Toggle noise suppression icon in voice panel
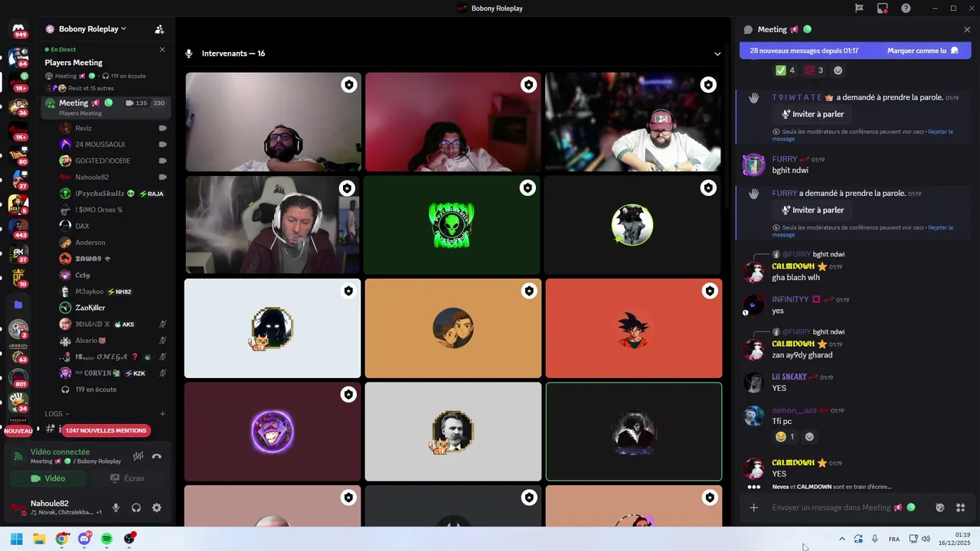Screen dimensions: 980x551 [138, 456]
